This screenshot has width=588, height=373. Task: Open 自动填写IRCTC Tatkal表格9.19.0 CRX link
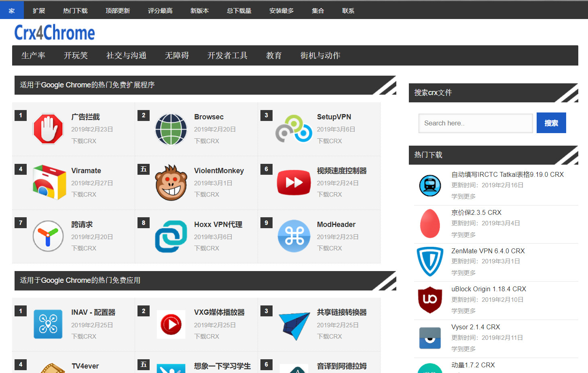508,174
